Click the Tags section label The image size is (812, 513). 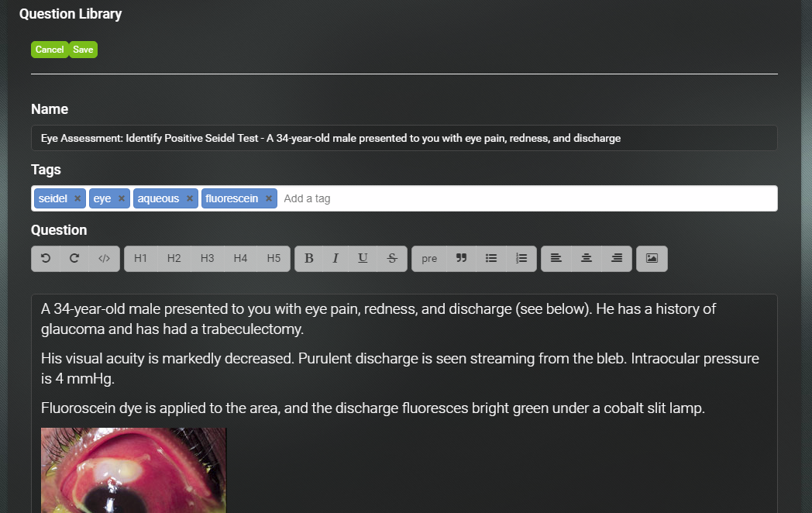click(46, 170)
